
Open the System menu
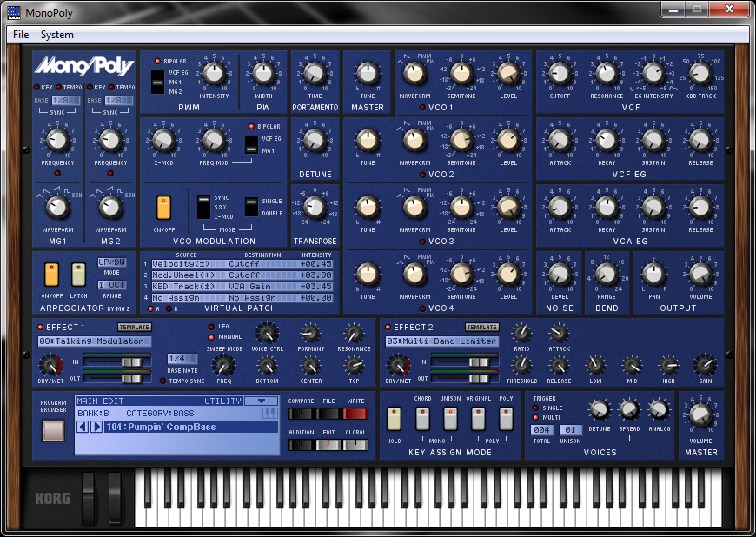click(56, 35)
